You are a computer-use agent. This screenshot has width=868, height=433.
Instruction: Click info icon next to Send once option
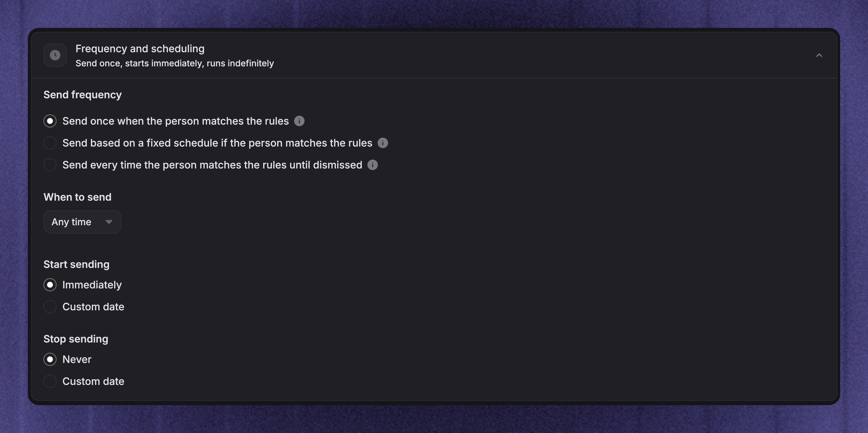299,121
